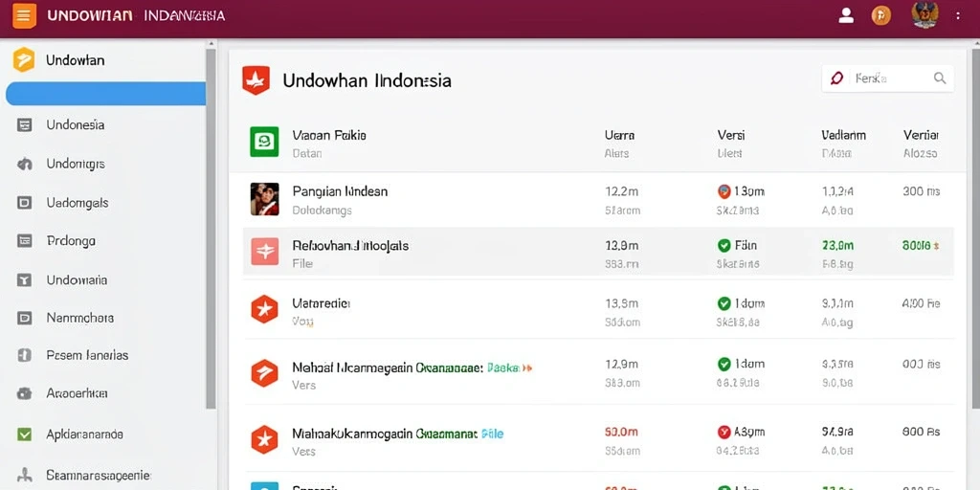Click in the Feraka search field
This screenshot has width=980, height=490.
click(887, 78)
